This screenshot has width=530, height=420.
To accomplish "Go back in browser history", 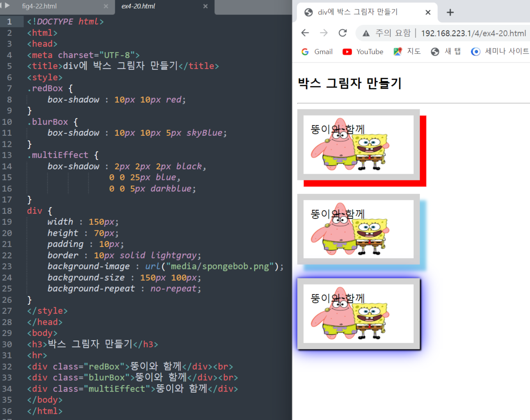I will [x=305, y=33].
